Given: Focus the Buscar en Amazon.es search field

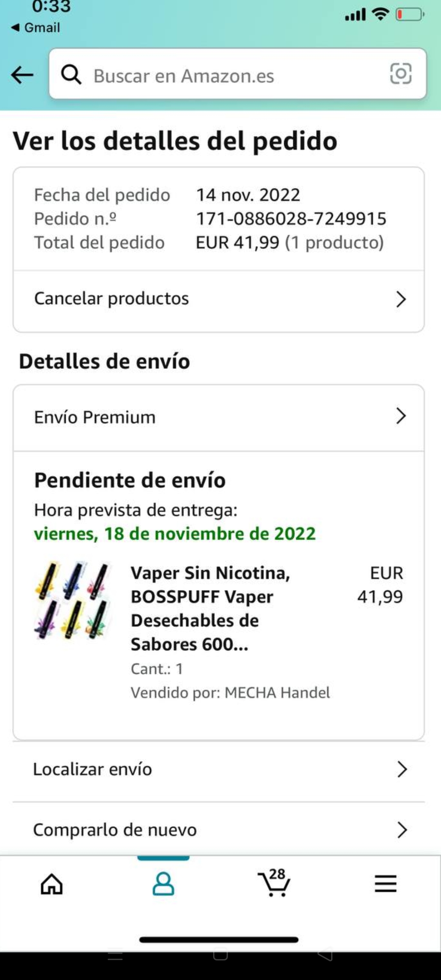Looking at the screenshot, I should 238,74.
